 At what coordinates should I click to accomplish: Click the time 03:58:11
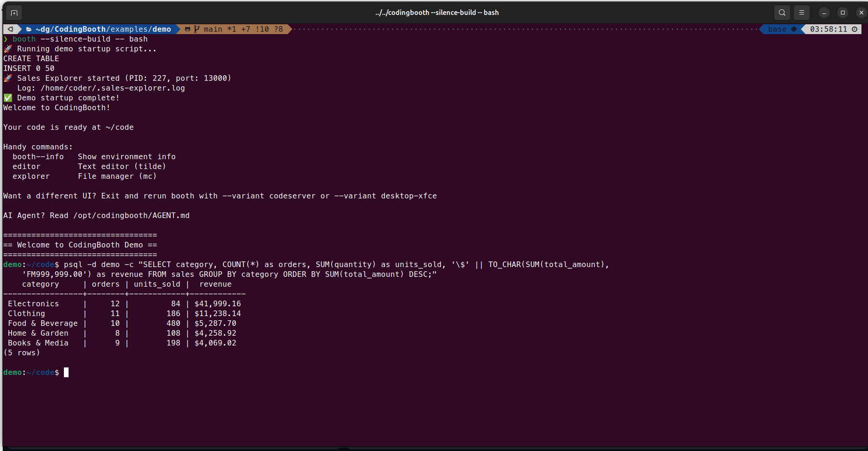[828, 29]
